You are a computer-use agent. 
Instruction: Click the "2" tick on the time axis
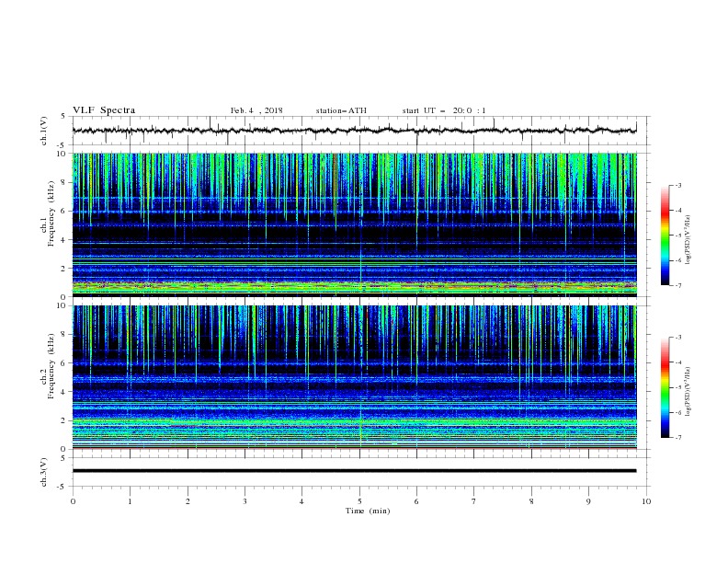188,501
